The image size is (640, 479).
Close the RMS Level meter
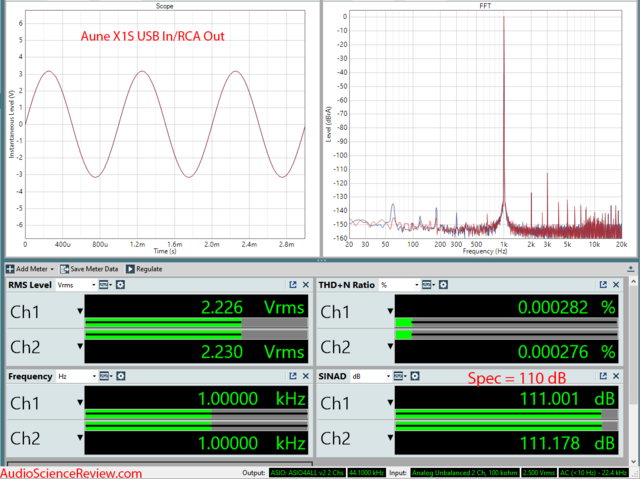(x=305, y=285)
